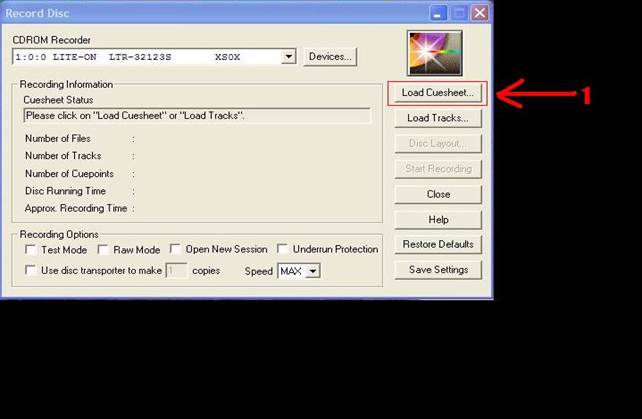Open the Help button
Image resolution: width=642 pixels, height=419 pixels.
click(437, 219)
